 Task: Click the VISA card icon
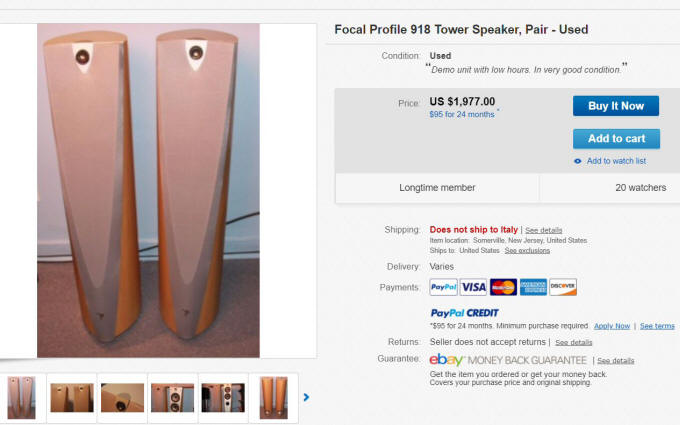[x=473, y=287]
